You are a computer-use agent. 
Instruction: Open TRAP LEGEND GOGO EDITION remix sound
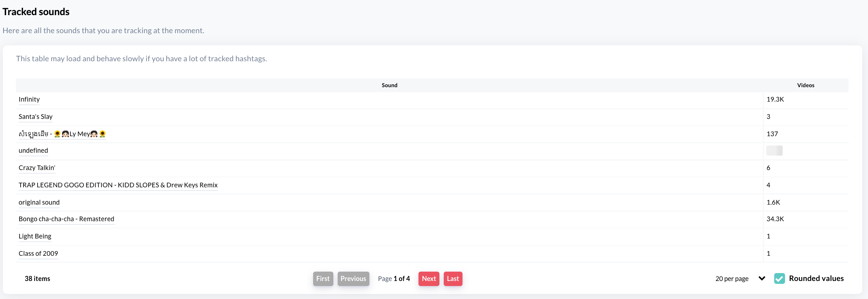(118, 185)
